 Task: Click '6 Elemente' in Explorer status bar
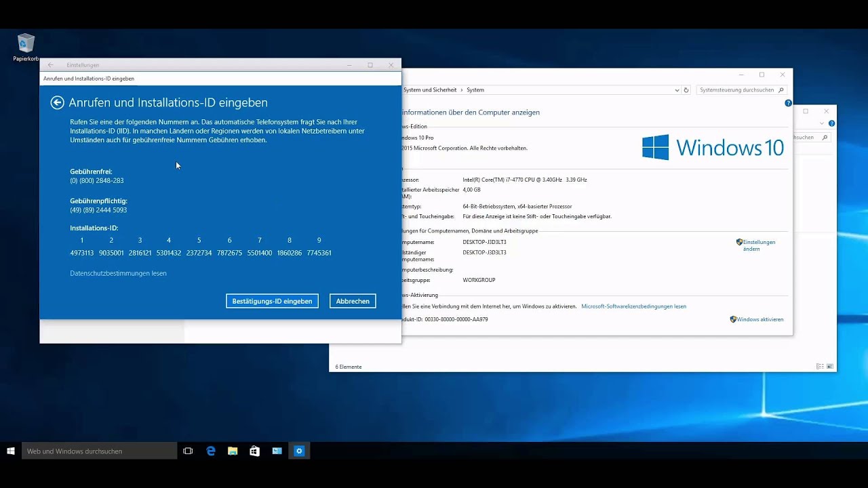(349, 367)
